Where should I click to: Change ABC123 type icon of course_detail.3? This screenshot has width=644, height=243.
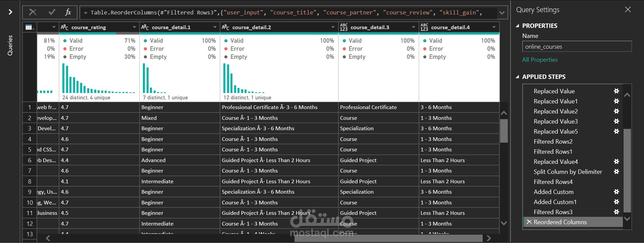tap(344, 27)
